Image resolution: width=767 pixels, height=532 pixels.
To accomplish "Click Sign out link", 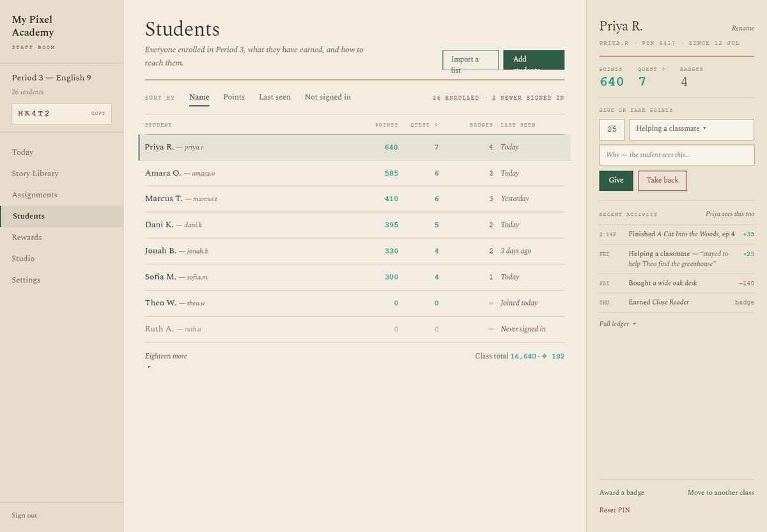I will click(x=24, y=515).
